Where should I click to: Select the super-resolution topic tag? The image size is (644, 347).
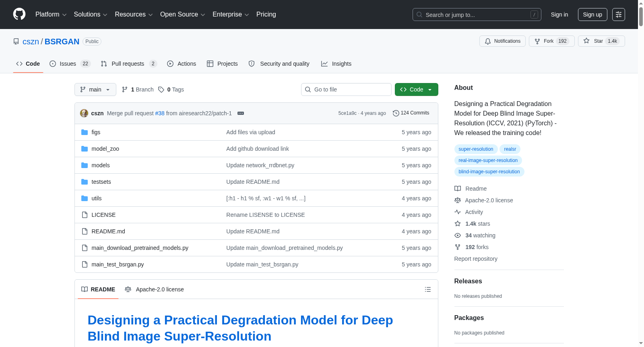tap(476, 149)
